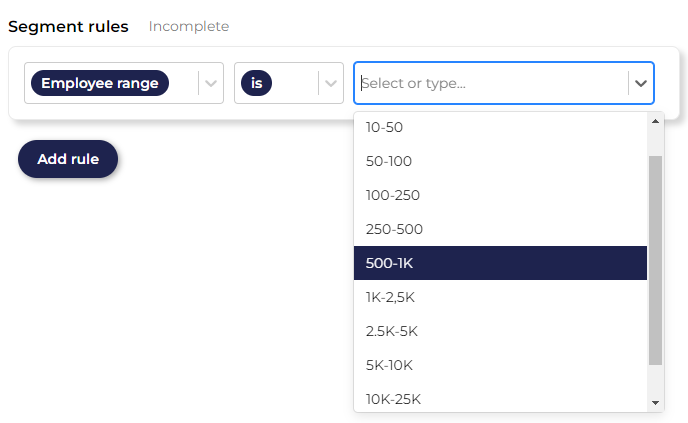Pick the 100-250 employee range
This screenshot has width=688, height=423.
[x=393, y=195]
